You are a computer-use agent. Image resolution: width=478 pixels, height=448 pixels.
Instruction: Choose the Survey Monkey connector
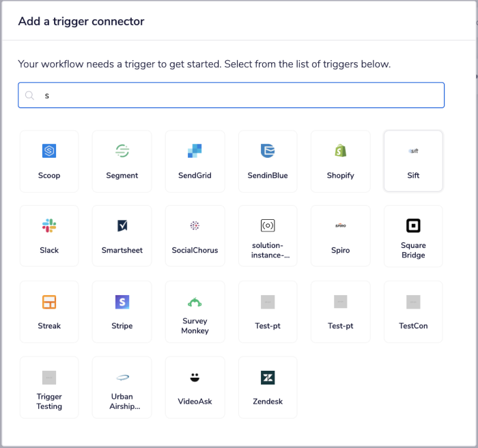point(195,311)
